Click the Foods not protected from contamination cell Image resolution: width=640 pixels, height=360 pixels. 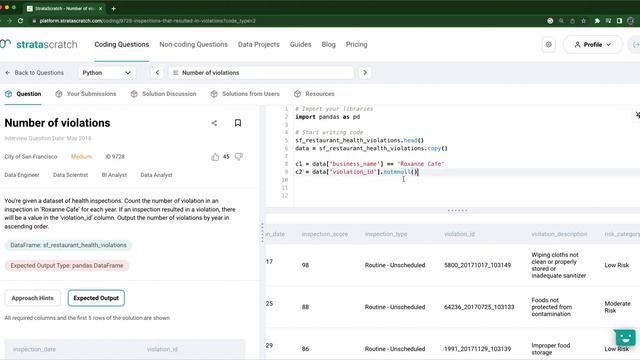(x=552, y=307)
